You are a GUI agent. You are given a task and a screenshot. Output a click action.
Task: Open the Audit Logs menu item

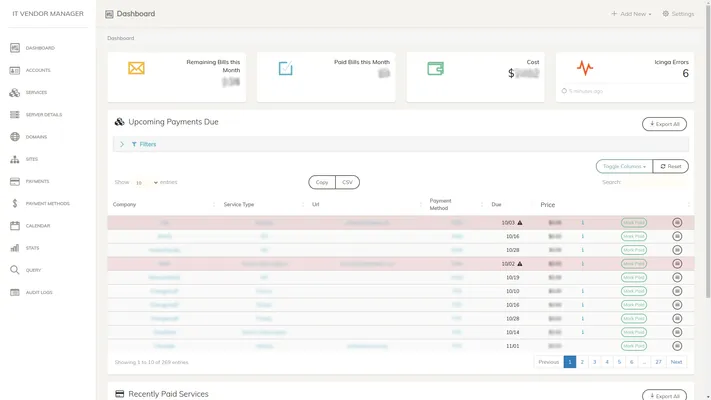pos(39,292)
